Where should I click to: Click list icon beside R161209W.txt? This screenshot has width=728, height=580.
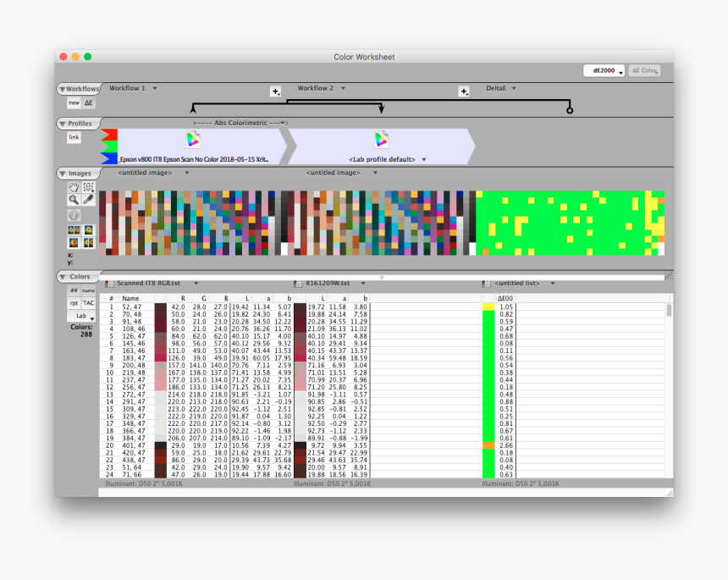298,284
